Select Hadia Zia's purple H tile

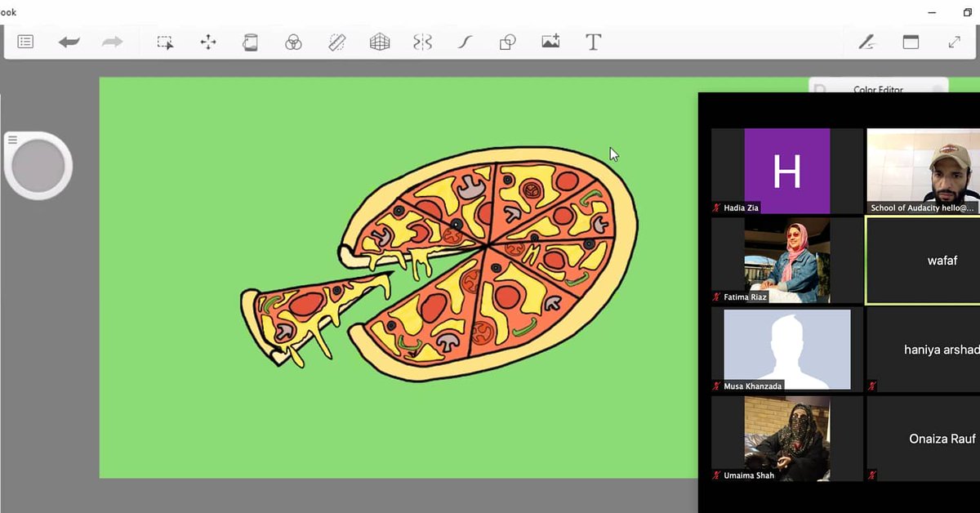pos(787,172)
